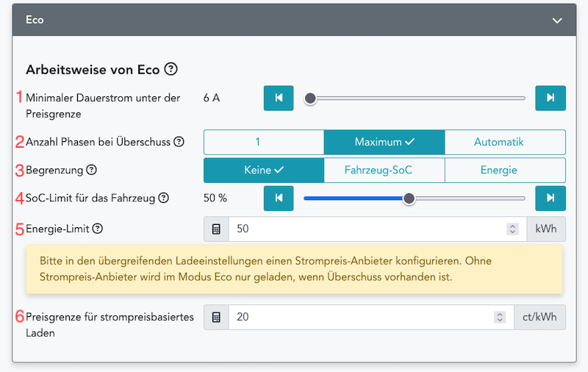Set Begrenzung to Keine

click(x=264, y=170)
